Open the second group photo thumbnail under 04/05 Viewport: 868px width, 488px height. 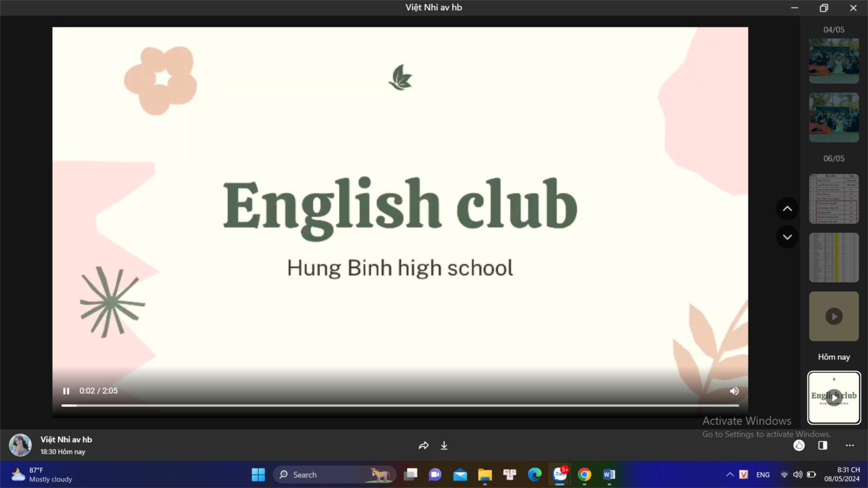coord(834,118)
